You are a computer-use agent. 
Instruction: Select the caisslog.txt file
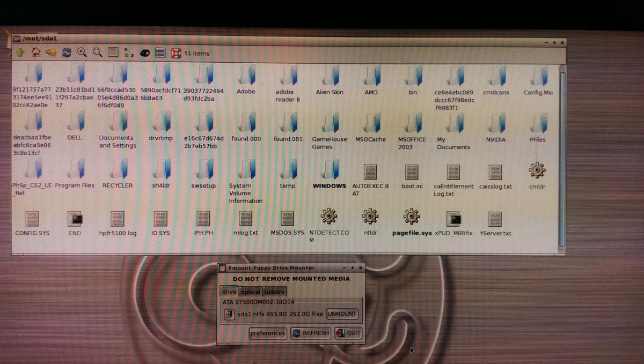(x=495, y=177)
